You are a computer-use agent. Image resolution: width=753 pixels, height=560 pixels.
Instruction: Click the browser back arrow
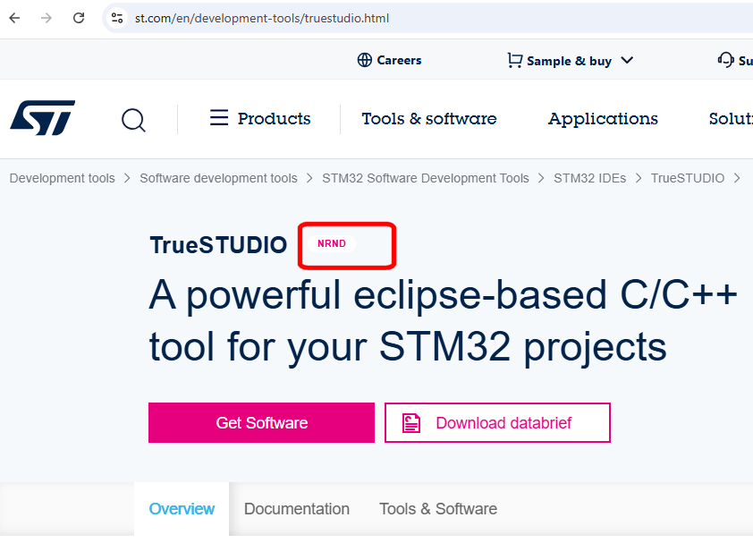[13, 17]
